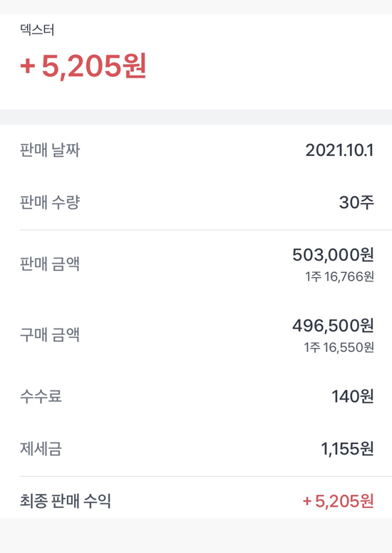Select the 최종 판매 수익 label
Screen dimensions: 392x553
tap(66, 501)
